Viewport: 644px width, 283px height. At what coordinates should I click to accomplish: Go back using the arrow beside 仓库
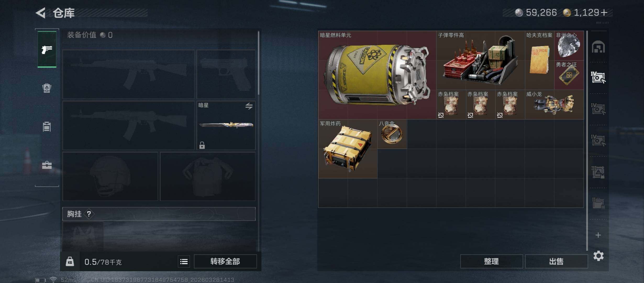point(41,13)
